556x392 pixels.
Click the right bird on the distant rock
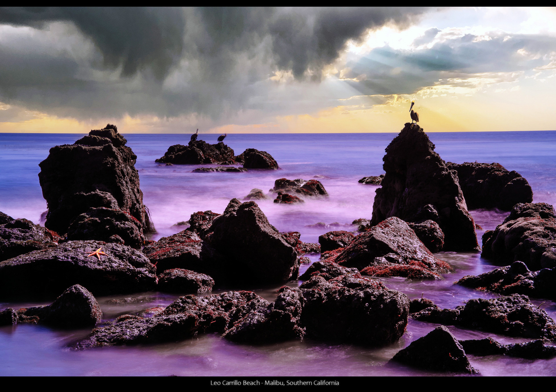coord(222,138)
